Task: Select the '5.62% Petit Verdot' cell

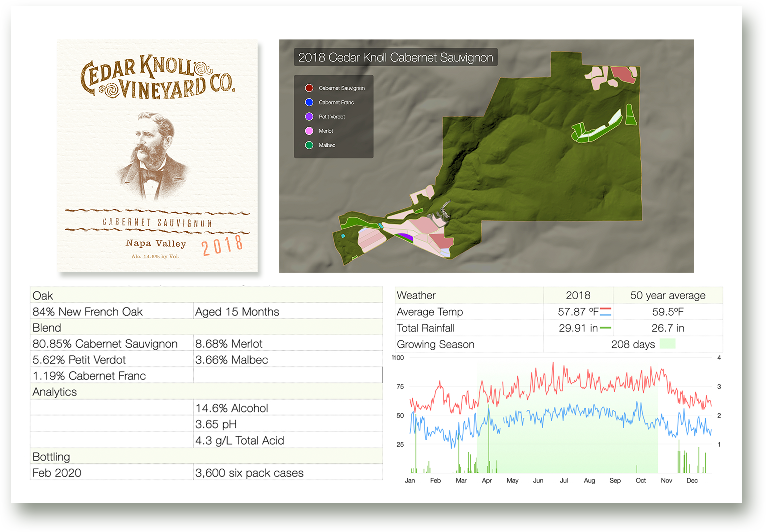Action: [112, 359]
